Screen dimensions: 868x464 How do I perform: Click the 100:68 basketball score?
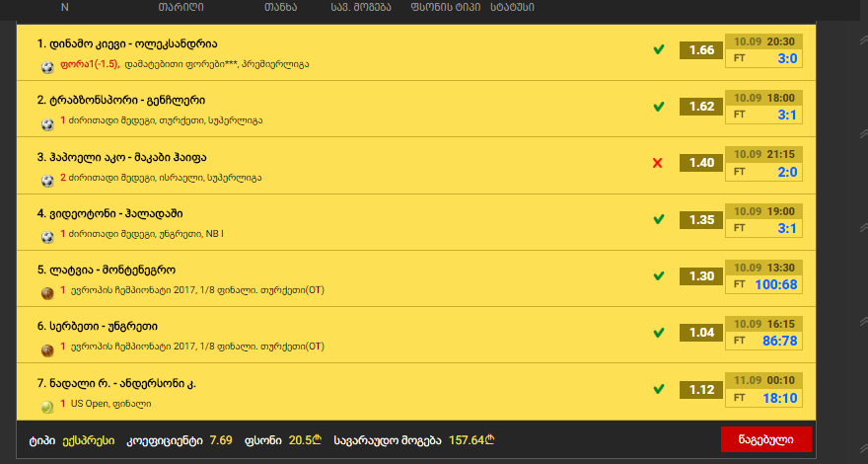[776, 285]
